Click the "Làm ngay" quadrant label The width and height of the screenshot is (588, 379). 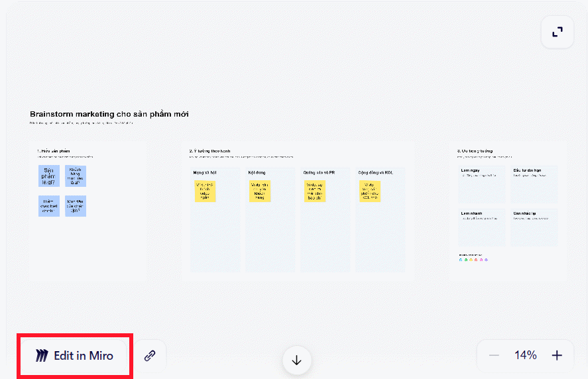click(x=470, y=170)
